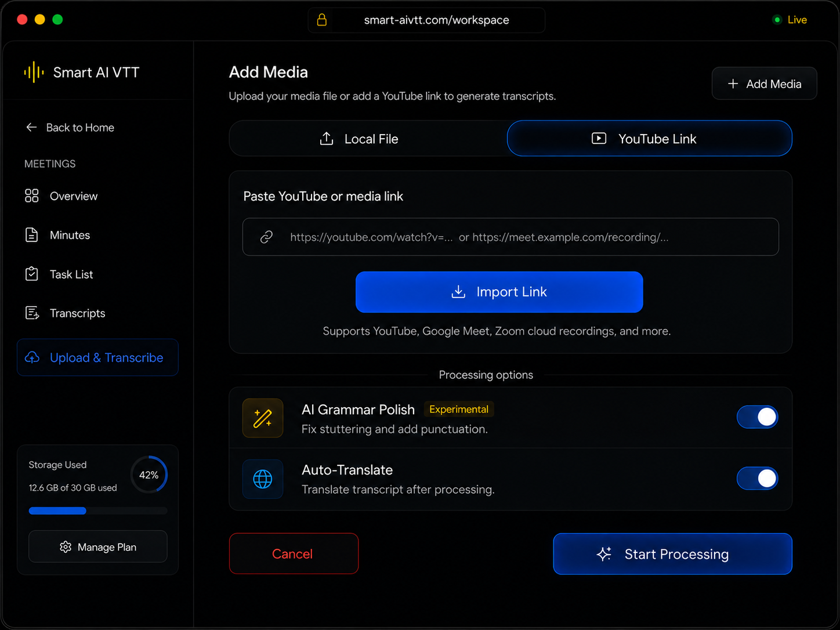Click the 42% storage ring indicator
Viewport: 840px width, 630px height.
click(x=149, y=475)
